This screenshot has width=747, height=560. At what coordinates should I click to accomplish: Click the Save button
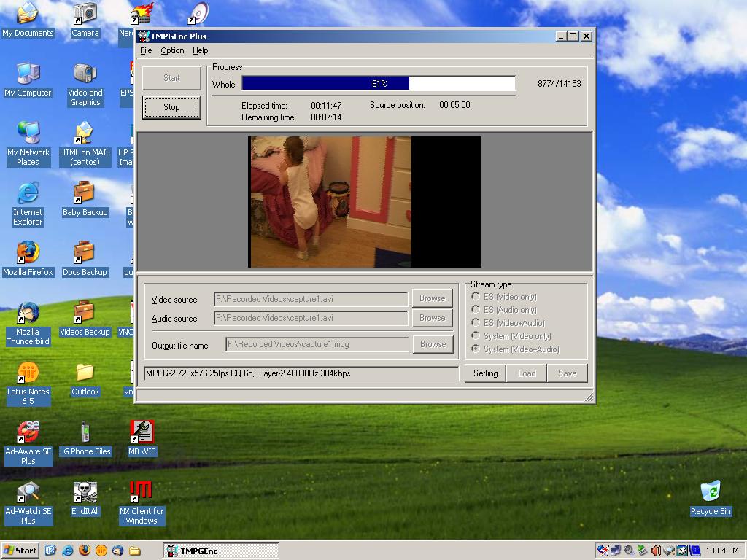click(567, 373)
